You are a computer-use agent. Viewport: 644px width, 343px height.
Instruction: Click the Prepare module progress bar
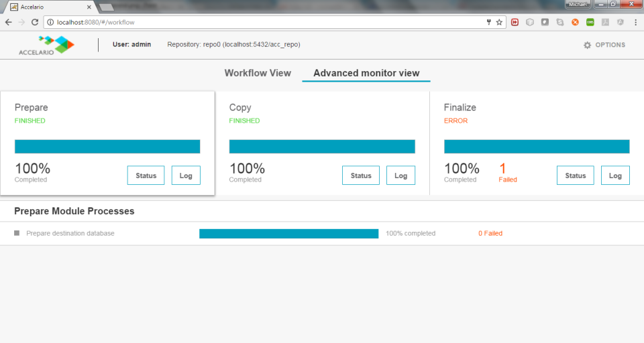point(107,147)
